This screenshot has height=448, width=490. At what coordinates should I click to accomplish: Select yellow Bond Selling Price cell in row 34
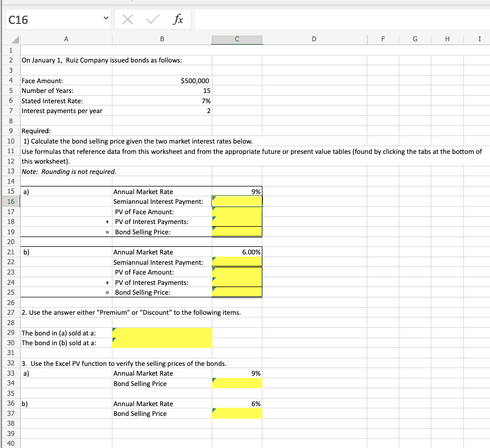point(237,383)
